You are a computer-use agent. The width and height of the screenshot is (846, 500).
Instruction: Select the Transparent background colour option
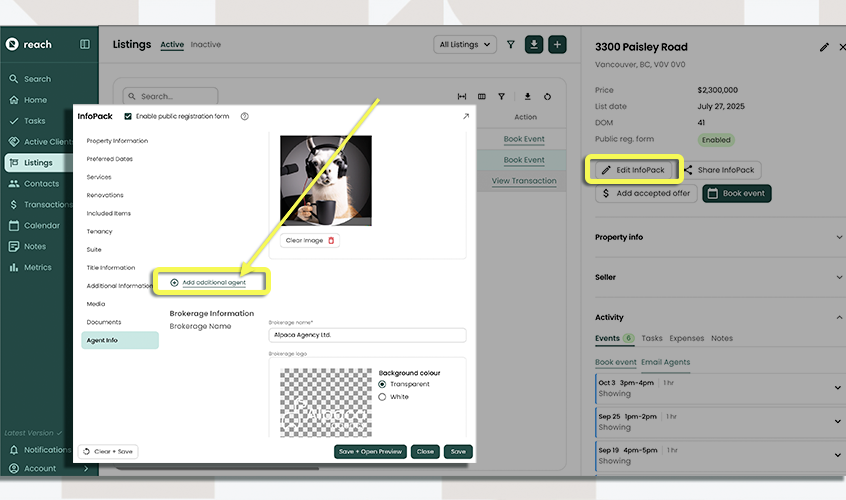pyautogui.click(x=383, y=384)
